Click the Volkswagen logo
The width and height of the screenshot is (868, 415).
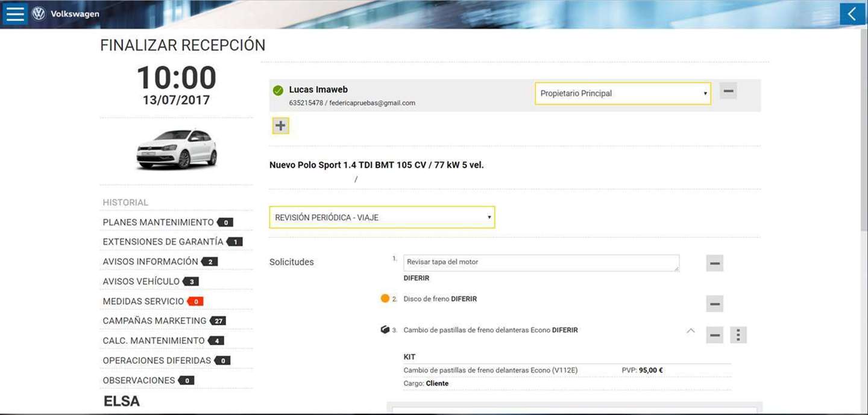point(39,14)
